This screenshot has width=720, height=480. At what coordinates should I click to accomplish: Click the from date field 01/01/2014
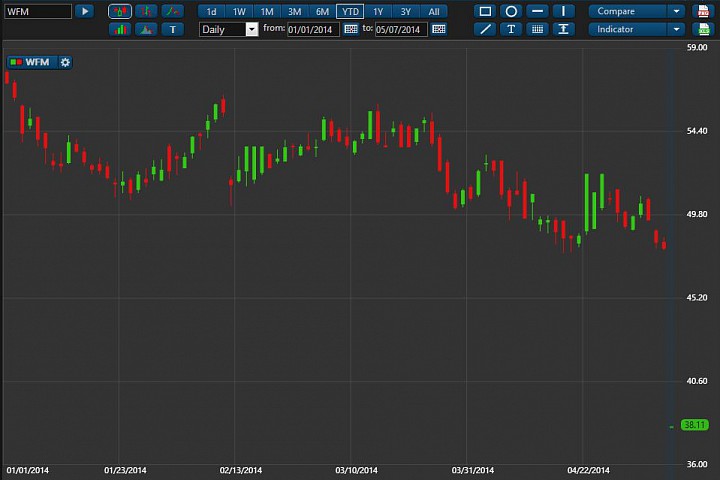pyautogui.click(x=313, y=29)
